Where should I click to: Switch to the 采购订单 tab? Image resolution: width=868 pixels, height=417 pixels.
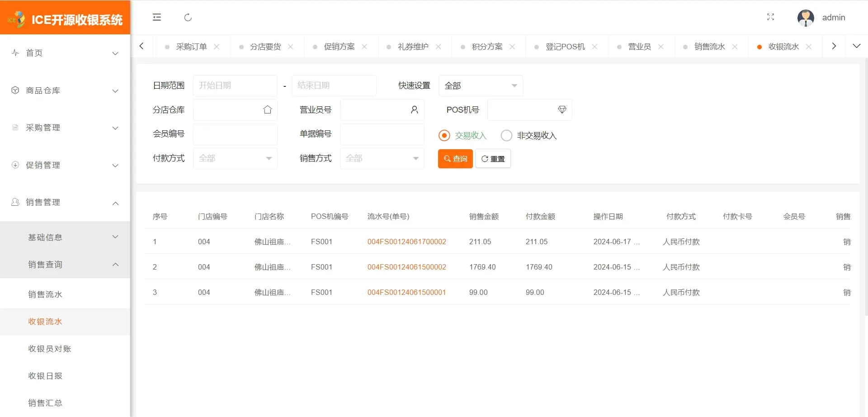(192, 47)
